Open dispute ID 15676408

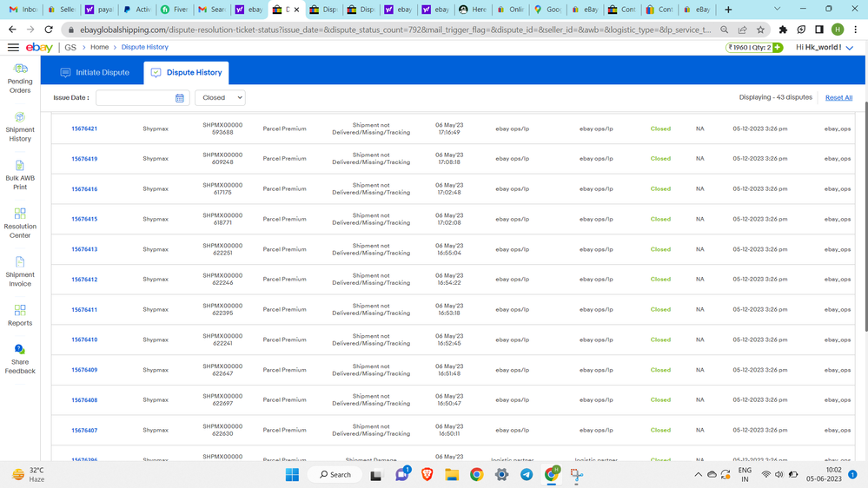point(84,400)
